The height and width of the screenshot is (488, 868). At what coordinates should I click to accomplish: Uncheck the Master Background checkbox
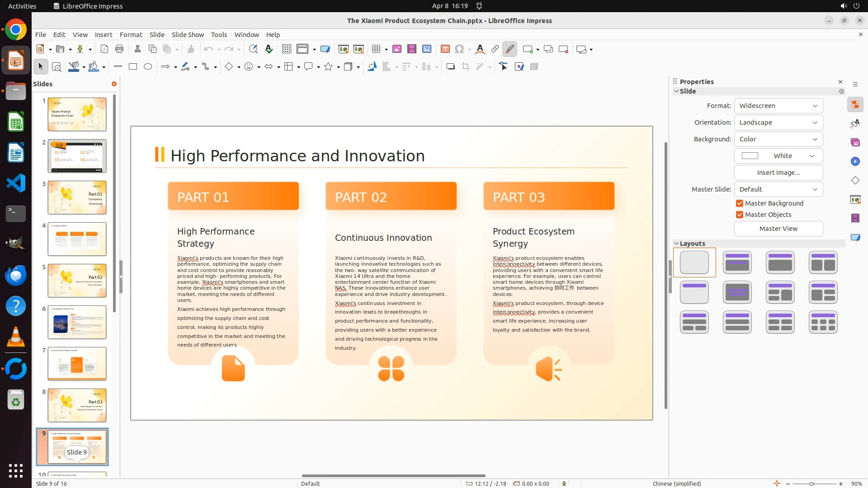pos(740,203)
